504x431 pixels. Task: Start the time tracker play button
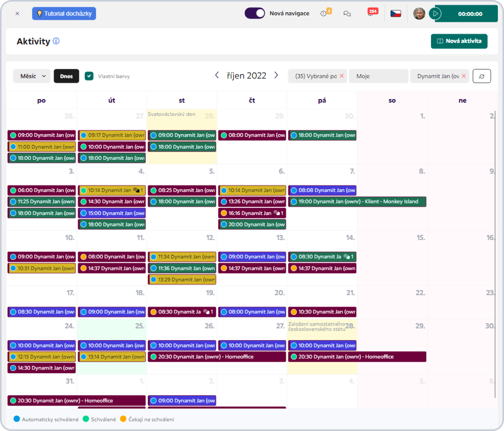pos(435,14)
